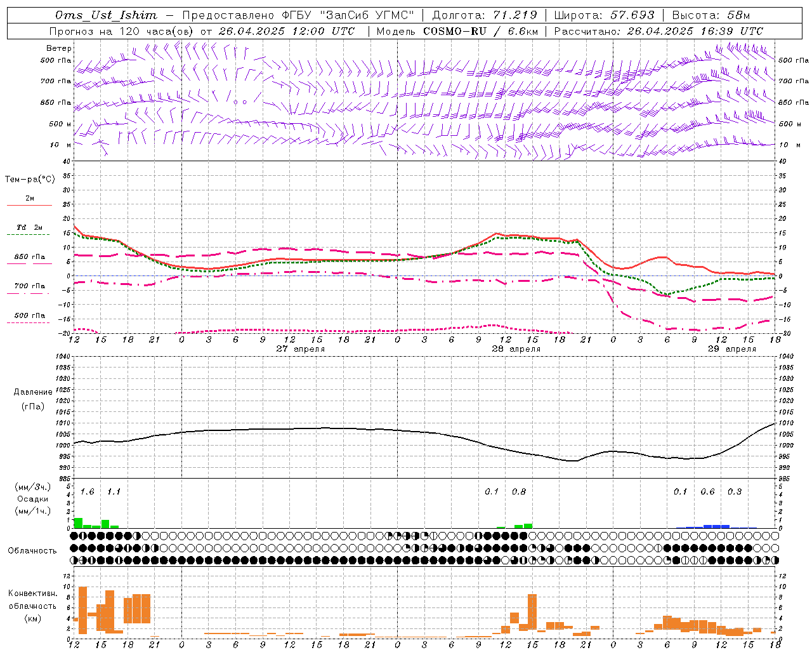Click the 850 гПа temperature legend line
Image resolution: width=812 pixels, height=650 pixels.
(x=29, y=263)
